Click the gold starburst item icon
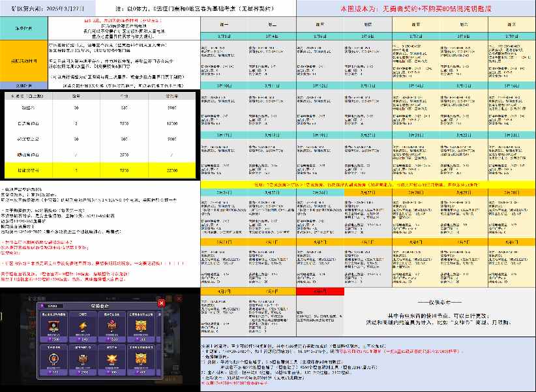536x392 pixels. pyautogui.click(x=111, y=359)
